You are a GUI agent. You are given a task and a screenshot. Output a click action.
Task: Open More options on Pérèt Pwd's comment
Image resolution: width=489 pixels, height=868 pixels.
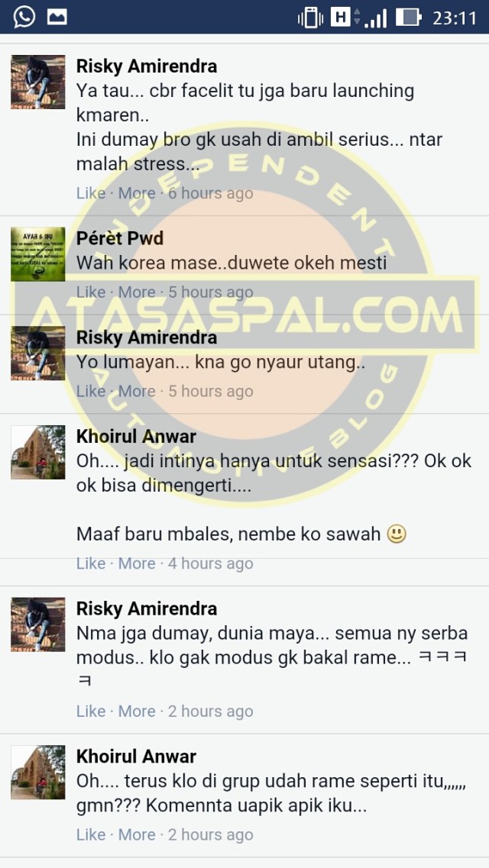click(x=137, y=292)
